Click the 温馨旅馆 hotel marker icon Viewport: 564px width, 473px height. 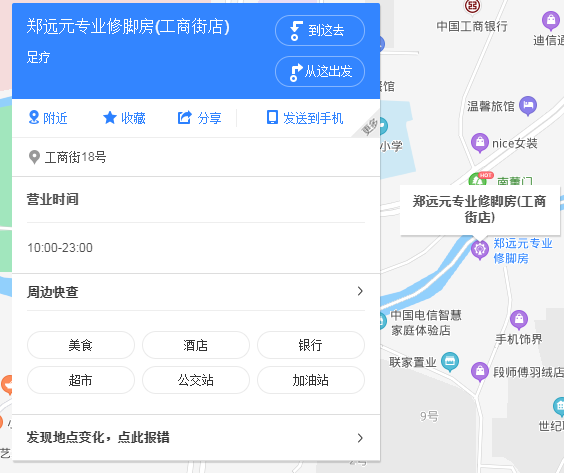point(528,106)
